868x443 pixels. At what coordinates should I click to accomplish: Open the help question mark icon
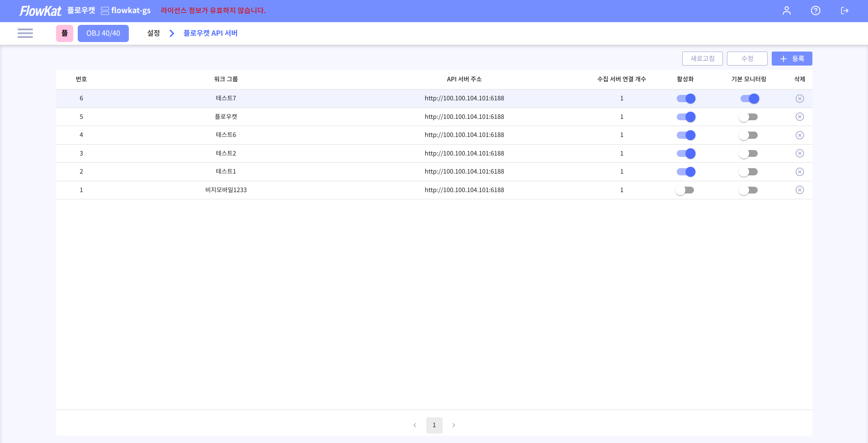[816, 11]
